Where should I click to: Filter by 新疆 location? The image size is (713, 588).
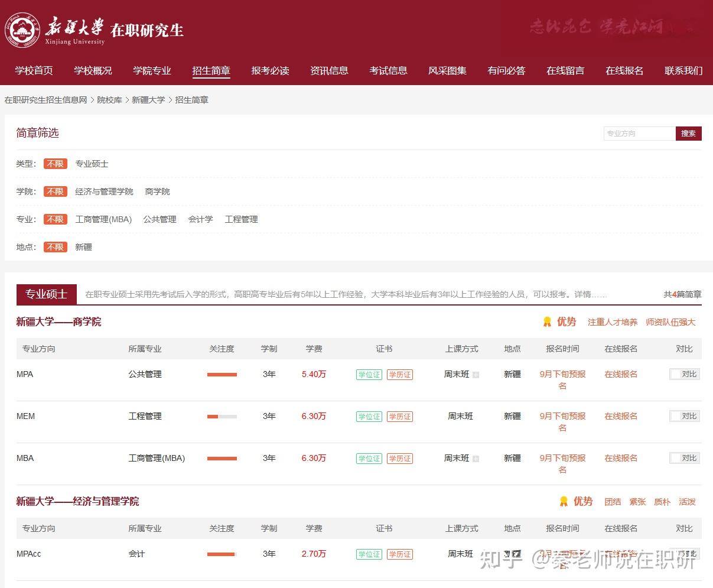click(83, 247)
